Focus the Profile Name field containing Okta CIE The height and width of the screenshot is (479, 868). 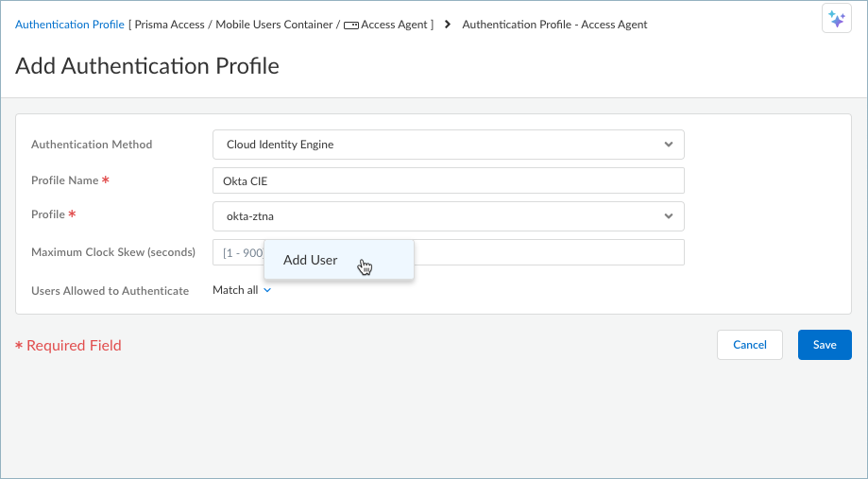pyautogui.click(x=448, y=180)
